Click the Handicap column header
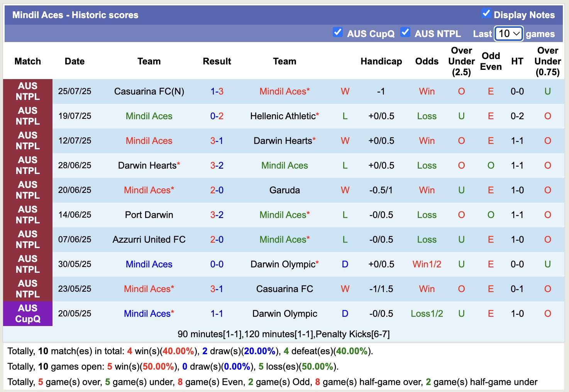 click(x=381, y=61)
